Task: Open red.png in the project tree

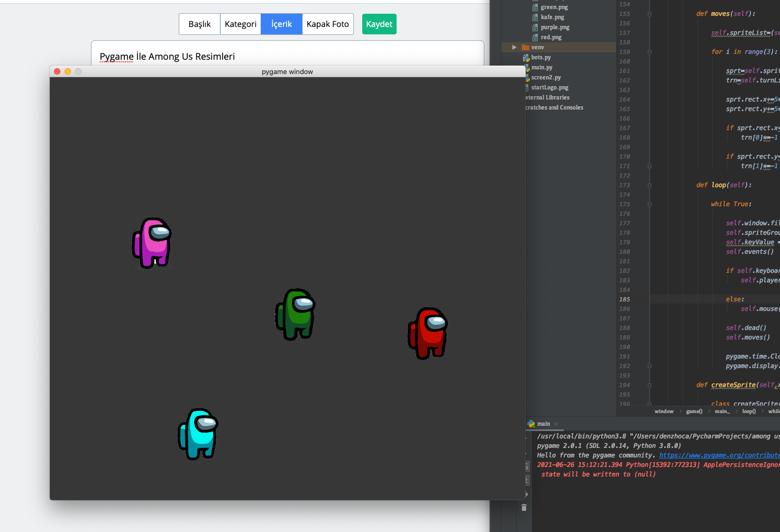Action: click(551, 37)
